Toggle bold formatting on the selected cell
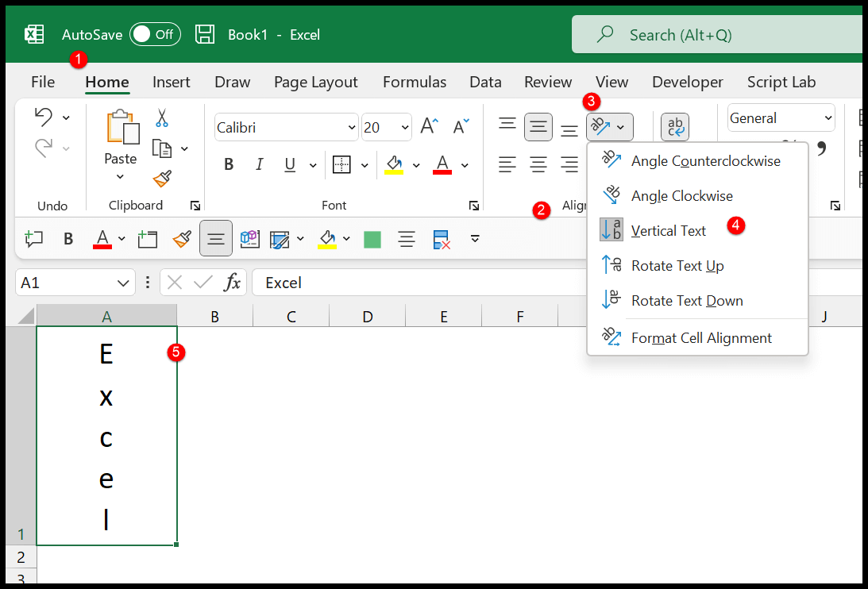Viewport: 868px width, 589px height. (x=229, y=164)
